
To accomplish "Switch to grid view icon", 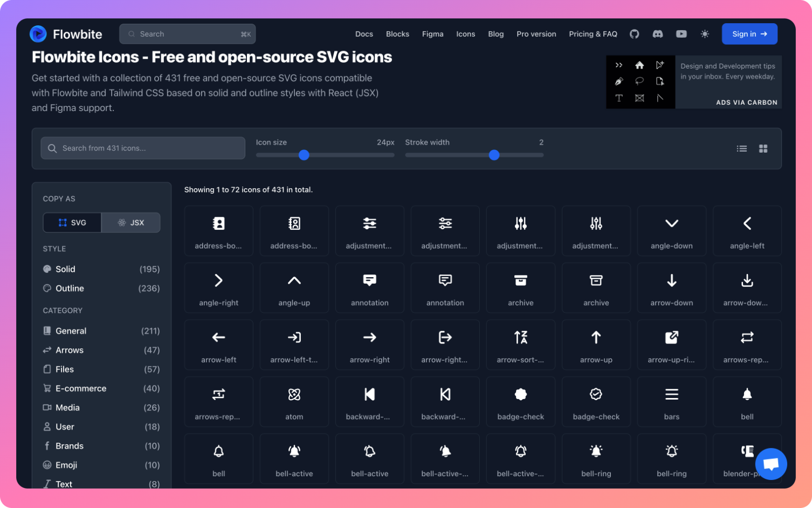I will coord(763,148).
